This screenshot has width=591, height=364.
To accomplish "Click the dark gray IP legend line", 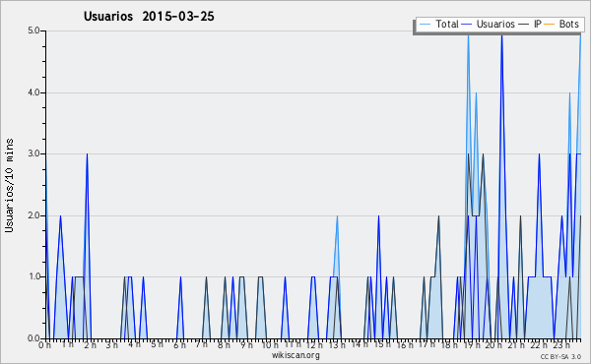I will point(524,25).
